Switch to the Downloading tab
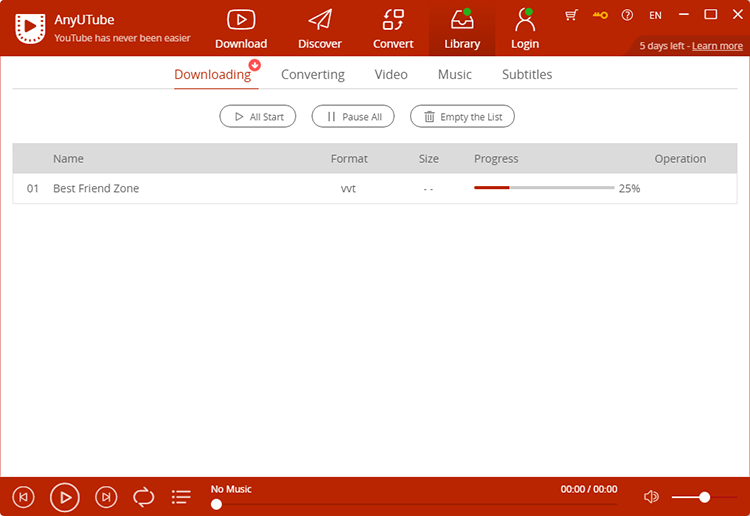Viewport: 750px width, 516px height. (x=212, y=75)
